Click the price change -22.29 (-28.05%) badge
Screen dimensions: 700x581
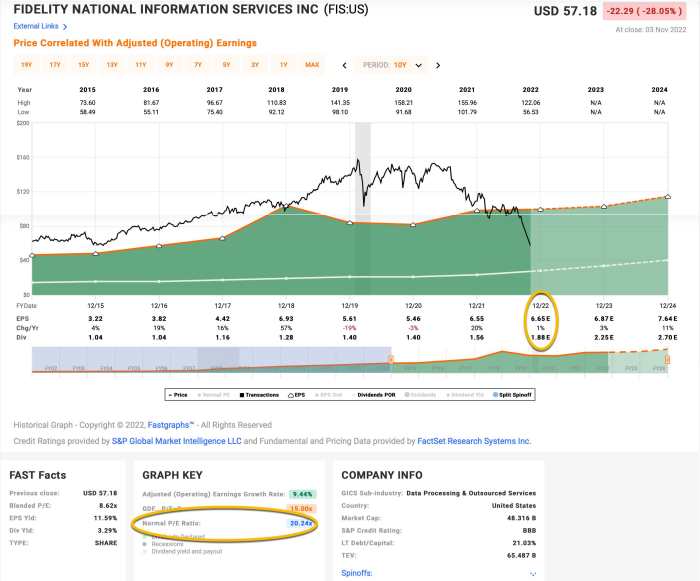pos(645,11)
